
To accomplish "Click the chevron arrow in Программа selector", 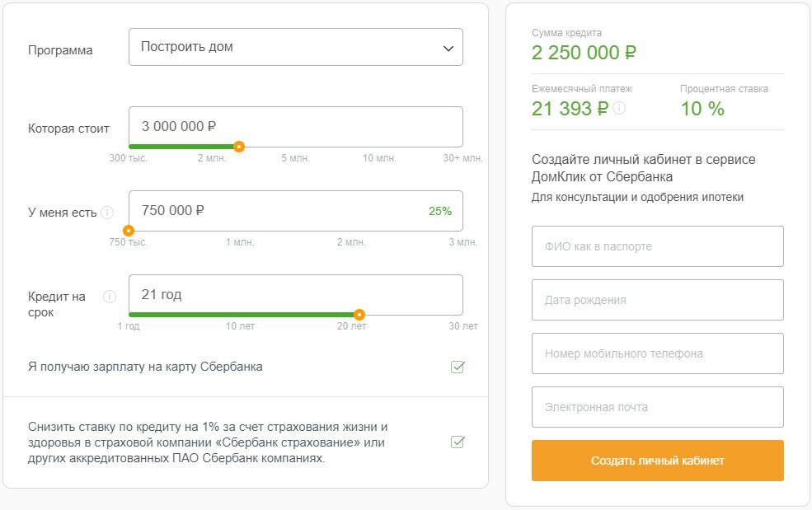I will (x=448, y=48).
